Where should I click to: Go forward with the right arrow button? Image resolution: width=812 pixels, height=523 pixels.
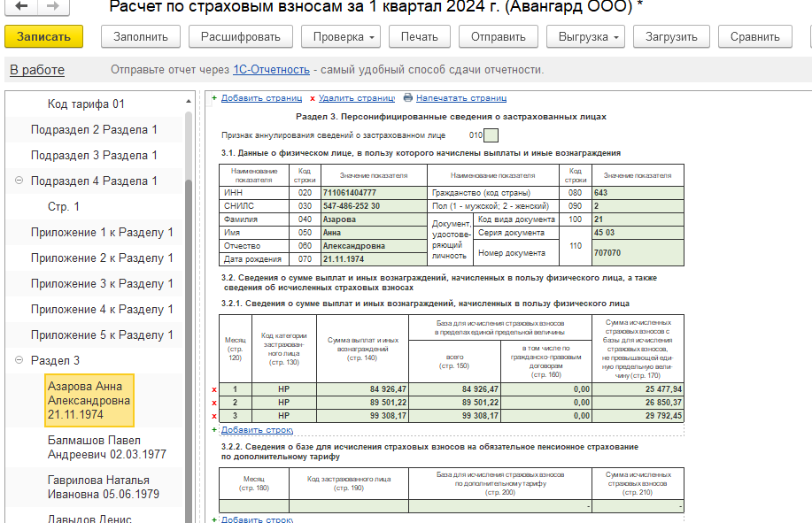tap(53, 6)
